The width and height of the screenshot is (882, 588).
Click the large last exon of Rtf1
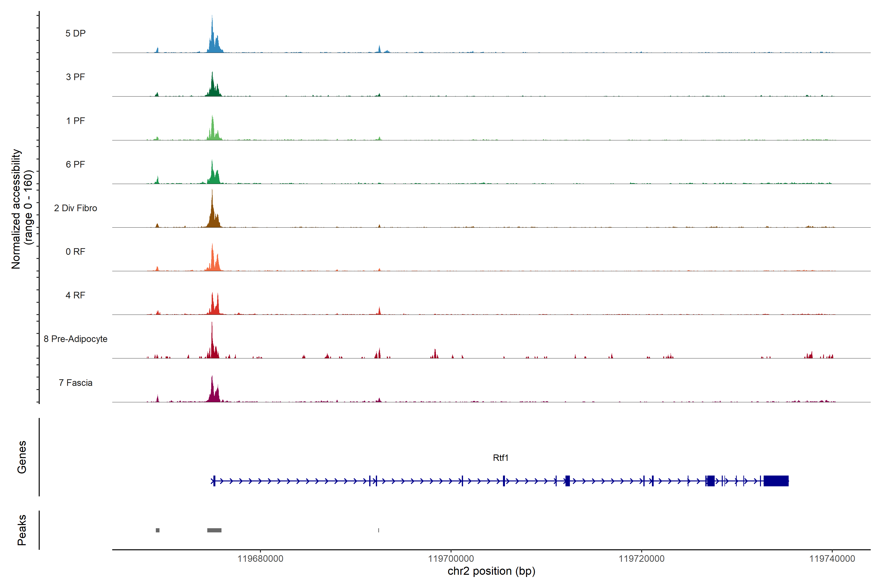pos(776,481)
